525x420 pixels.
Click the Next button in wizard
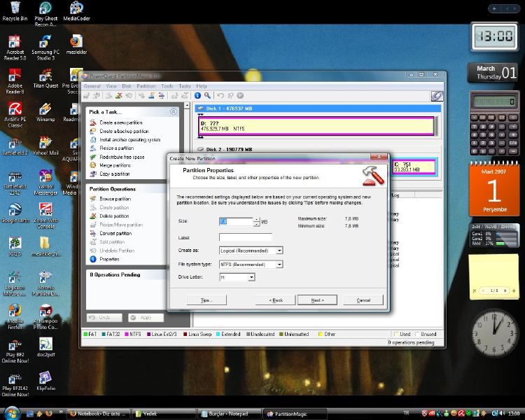[316, 300]
